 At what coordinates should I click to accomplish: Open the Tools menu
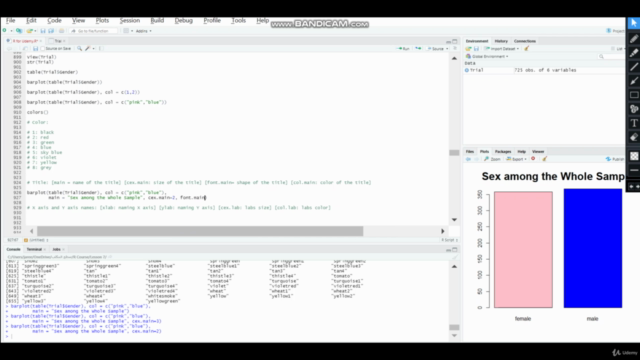238,20
